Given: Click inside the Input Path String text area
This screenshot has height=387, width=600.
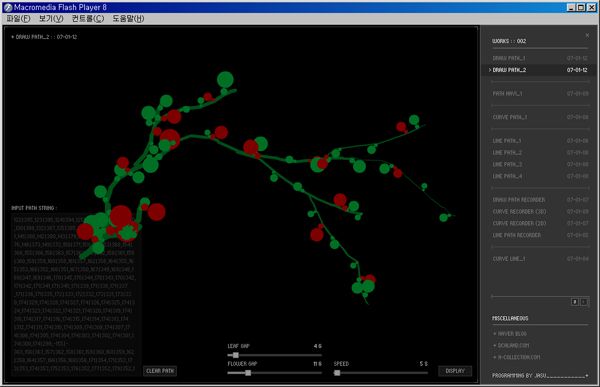Looking at the screenshot, I should pyautogui.click(x=76, y=295).
